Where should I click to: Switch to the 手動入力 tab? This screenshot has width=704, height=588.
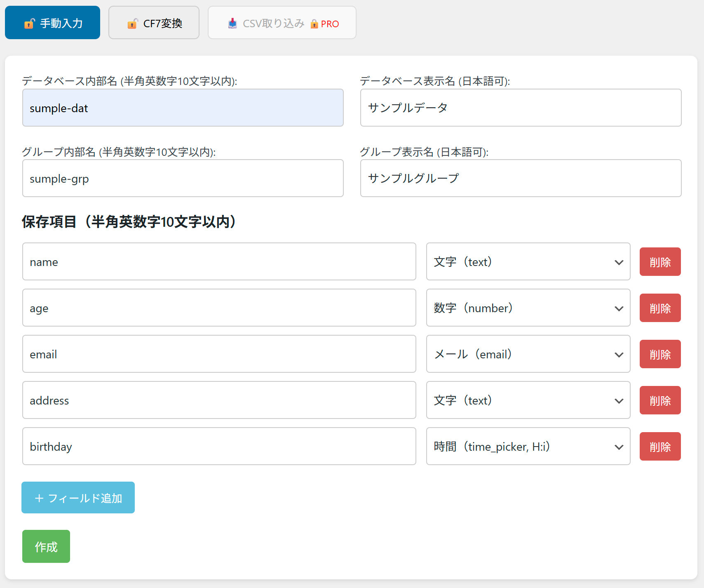52,23
